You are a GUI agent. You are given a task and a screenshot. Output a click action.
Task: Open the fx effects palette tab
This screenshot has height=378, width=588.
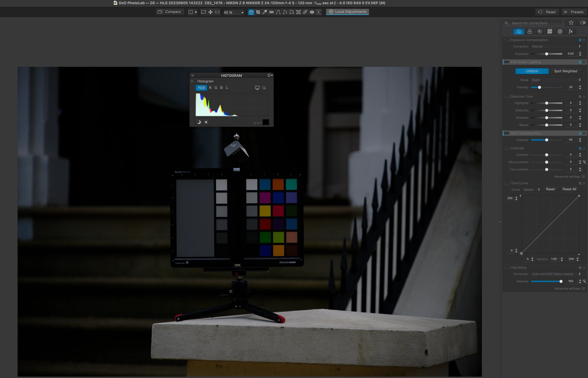pyautogui.click(x=570, y=31)
